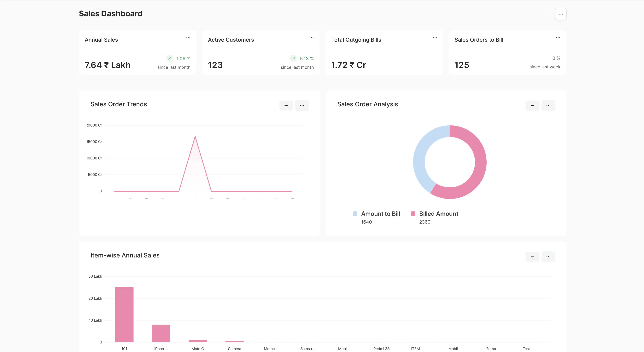Click the Sales Dashboard title heading
Screen dimensions: 644x352
coord(111,14)
